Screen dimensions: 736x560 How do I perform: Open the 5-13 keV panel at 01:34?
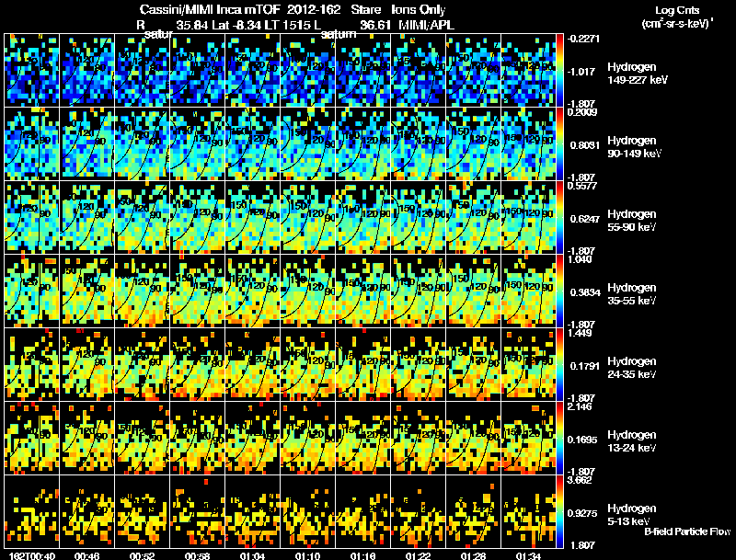(528, 511)
